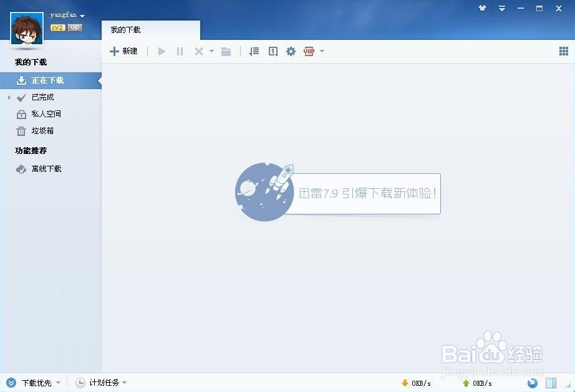The image size is (575, 392).
Task: Switch to the 我的下载 tab
Action: pos(151,30)
